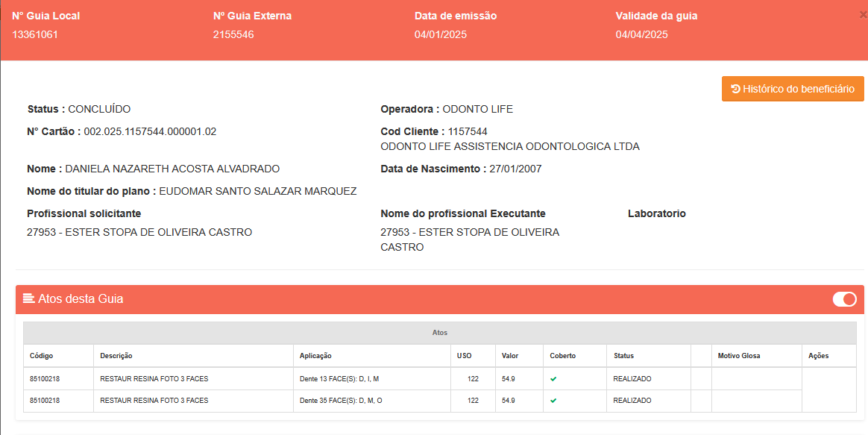868x435 pixels.
Task: Click Nº Guia Local value 13361061
Action: click(x=35, y=34)
